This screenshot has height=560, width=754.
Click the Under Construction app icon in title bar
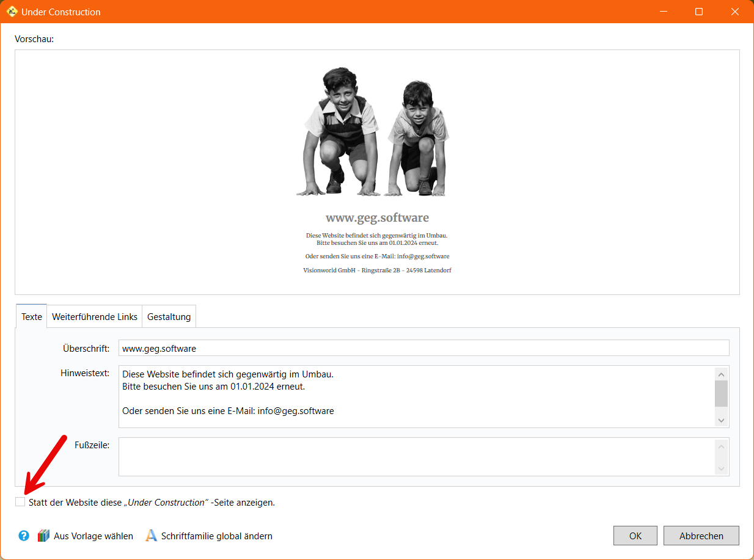12,12
